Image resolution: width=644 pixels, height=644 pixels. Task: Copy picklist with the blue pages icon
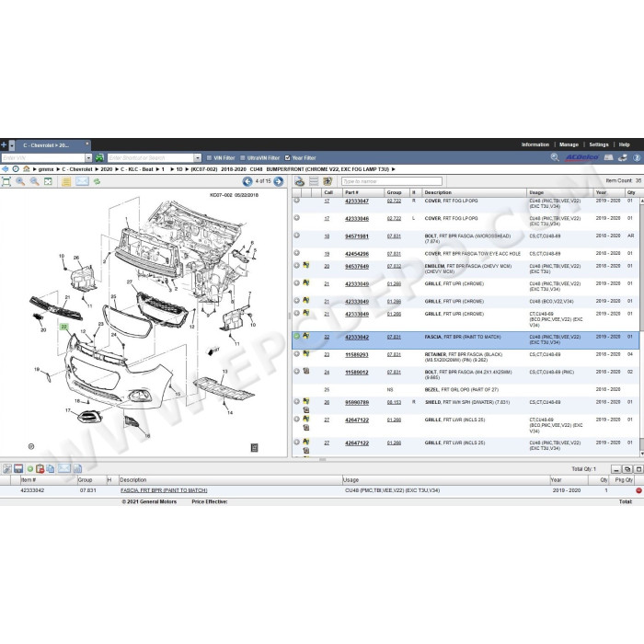coord(50,468)
